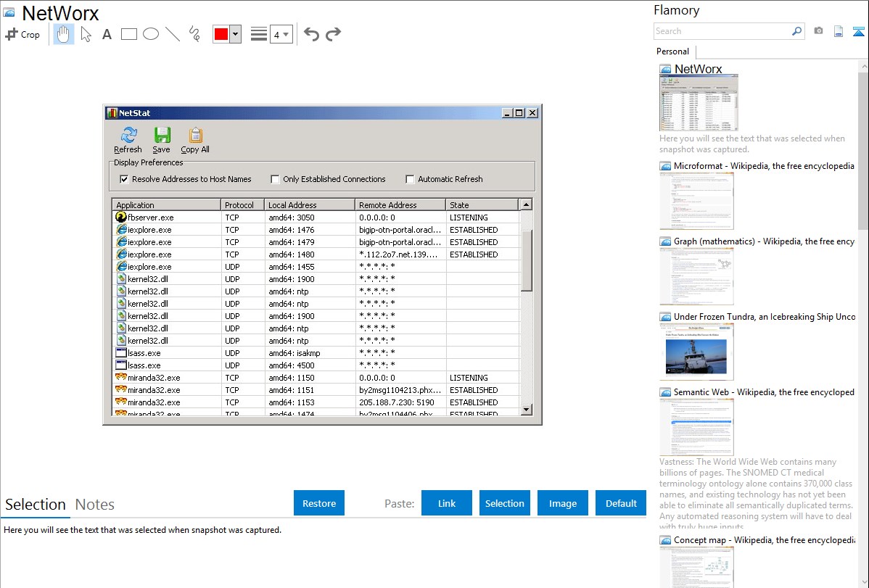Image resolution: width=869 pixels, height=588 pixels.
Task: Sort by the Local Address column header
Action: pyautogui.click(x=310, y=204)
